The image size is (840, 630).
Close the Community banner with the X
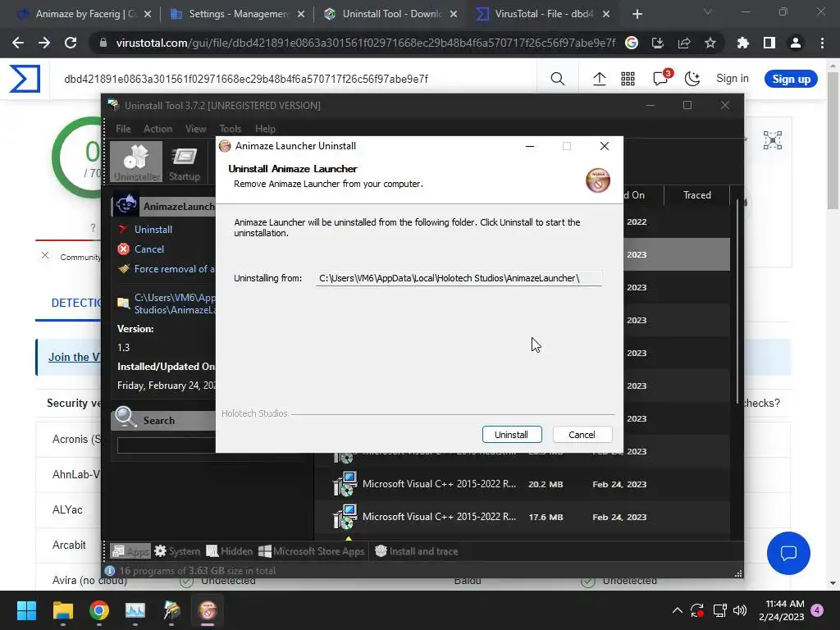[x=45, y=256]
